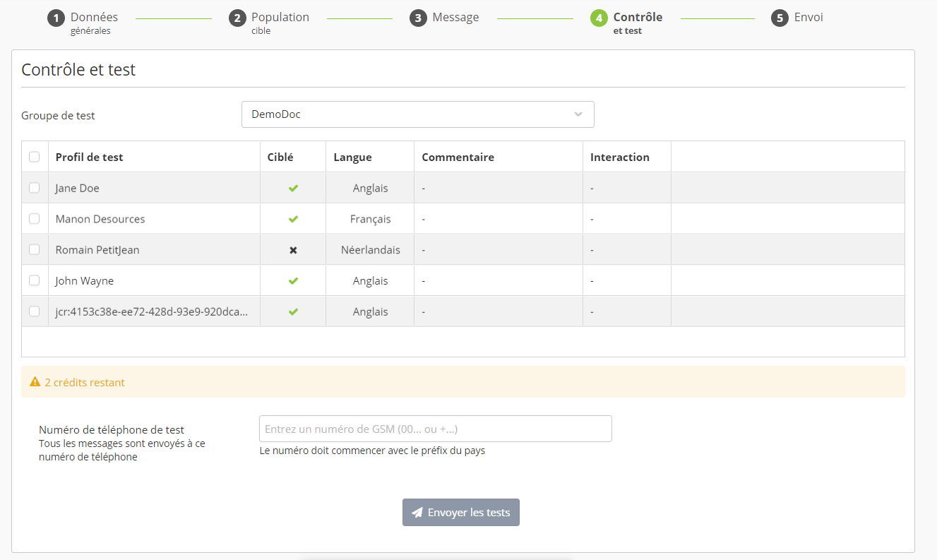Screen dimensions: 937x560
Task: Click the green checkmark in Jane Doe row
Action: click(293, 189)
